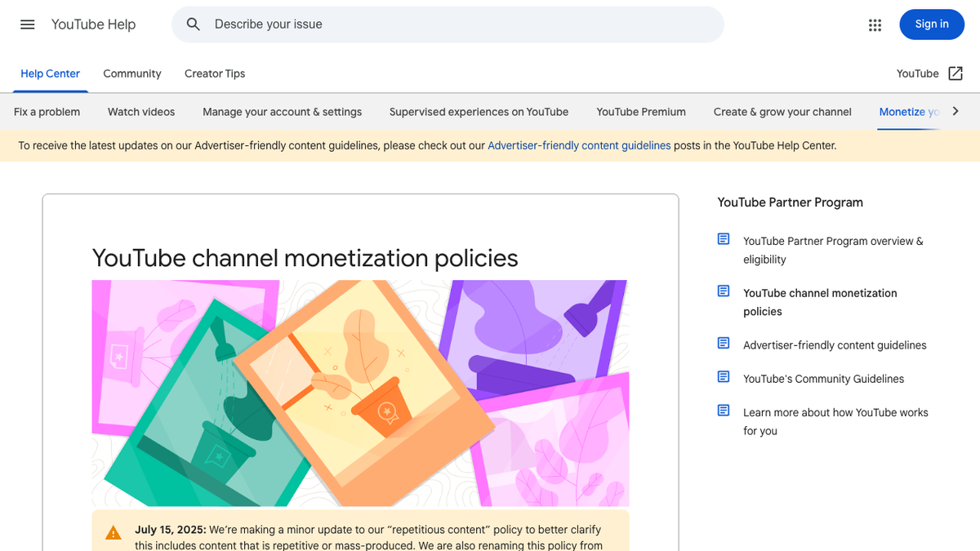Click the search magnifier icon
Image resolution: width=980 pixels, height=551 pixels.
click(194, 24)
